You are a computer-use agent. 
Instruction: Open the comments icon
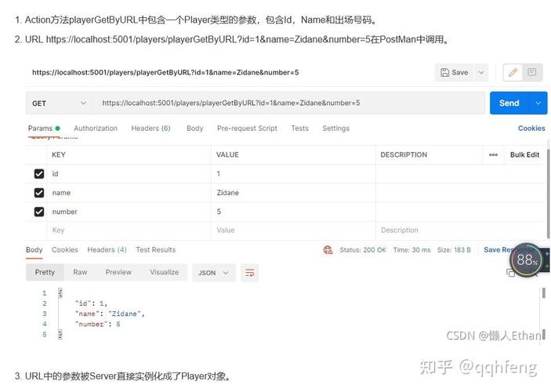pos(532,72)
